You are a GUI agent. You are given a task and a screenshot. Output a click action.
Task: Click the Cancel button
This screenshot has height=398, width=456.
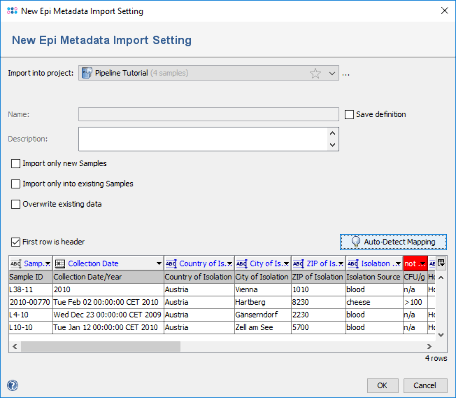tap(425, 385)
